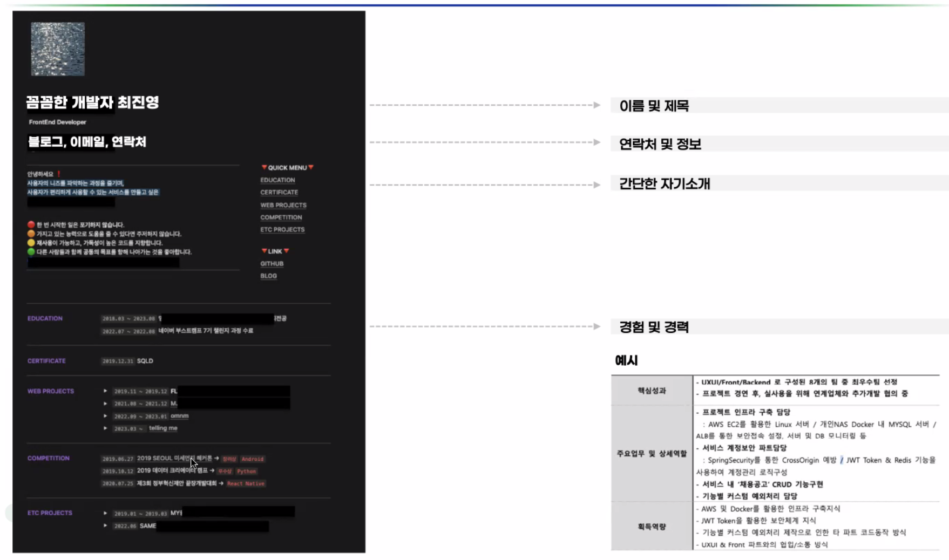The height and width of the screenshot is (560, 949).
Task: Select WEB PROJECTS in the Quick Menu
Action: [x=283, y=205]
